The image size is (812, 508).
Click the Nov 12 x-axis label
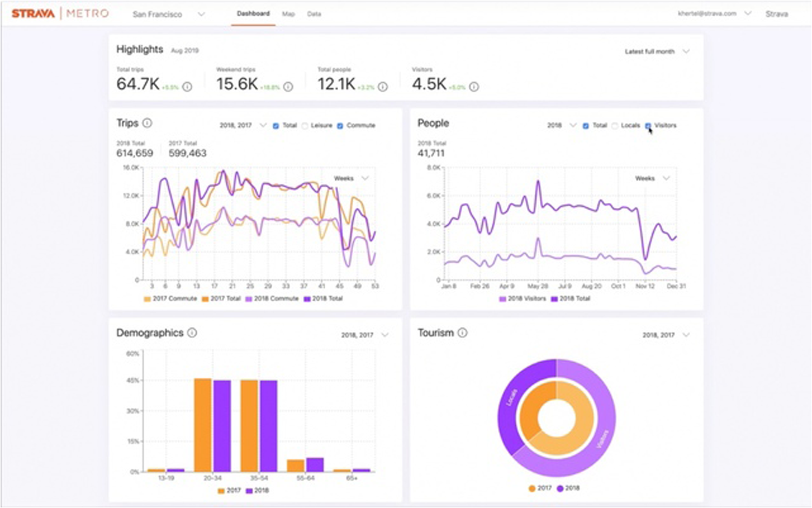[645, 286]
